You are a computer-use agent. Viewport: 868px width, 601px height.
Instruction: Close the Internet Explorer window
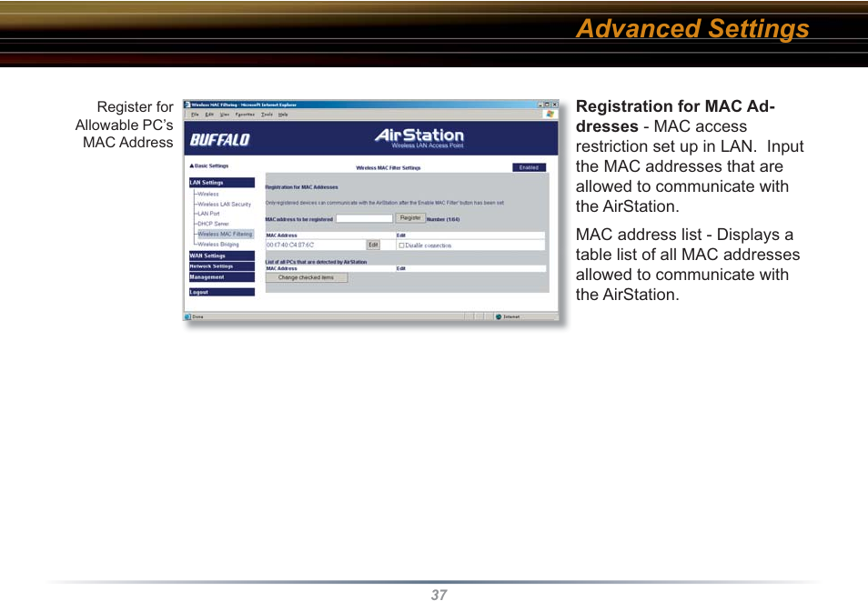coord(555,104)
